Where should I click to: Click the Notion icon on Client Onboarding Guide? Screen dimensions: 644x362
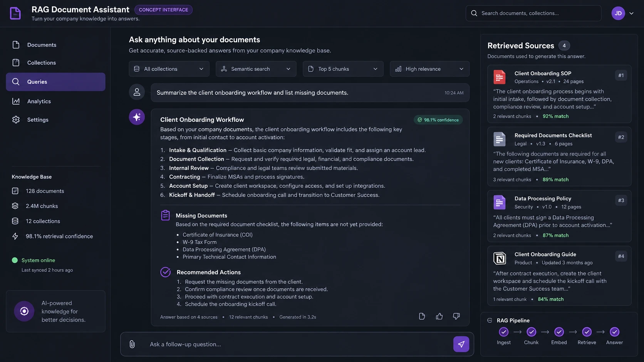pos(500,258)
